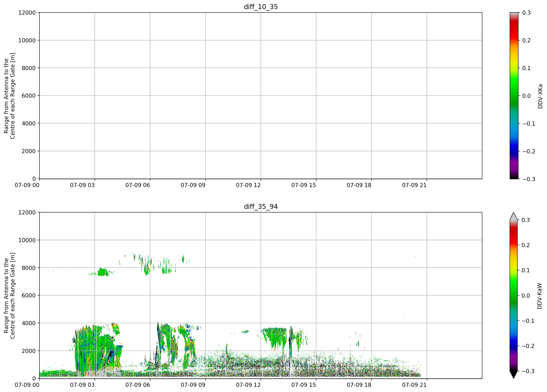Image resolution: width=547 pixels, height=392 pixels.
Task: Click the 07-09 21 tick under diff_10_35
Action: click(414, 185)
